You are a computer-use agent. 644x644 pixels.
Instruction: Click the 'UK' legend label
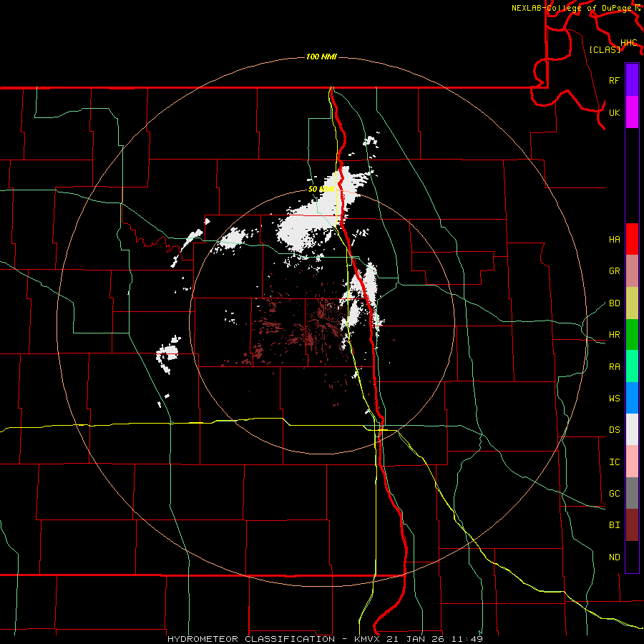pyautogui.click(x=615, y=112)
